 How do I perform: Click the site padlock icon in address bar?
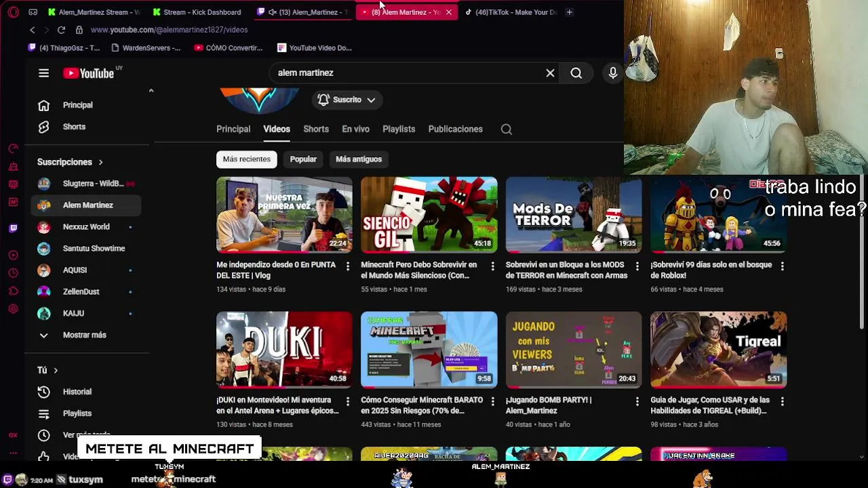tap(79, 30)
